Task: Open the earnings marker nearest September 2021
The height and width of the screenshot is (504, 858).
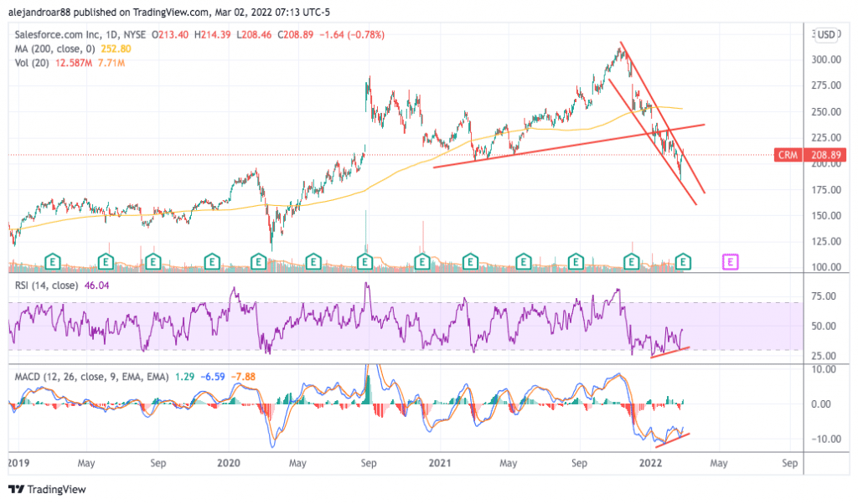Action: click(x=575, y=262)
